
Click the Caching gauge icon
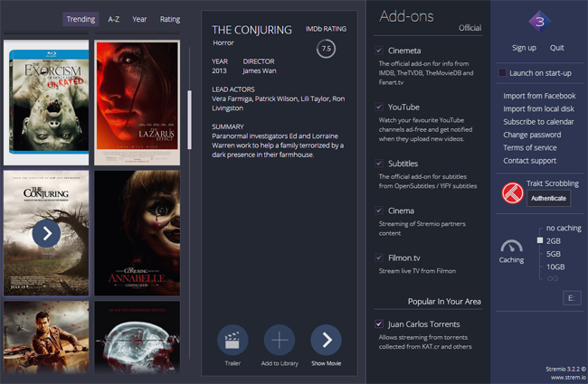pos(511,246)
